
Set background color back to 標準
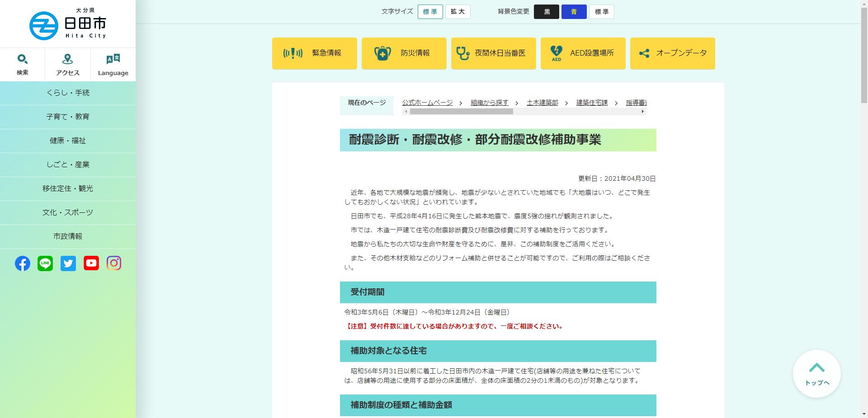[602, 12]
